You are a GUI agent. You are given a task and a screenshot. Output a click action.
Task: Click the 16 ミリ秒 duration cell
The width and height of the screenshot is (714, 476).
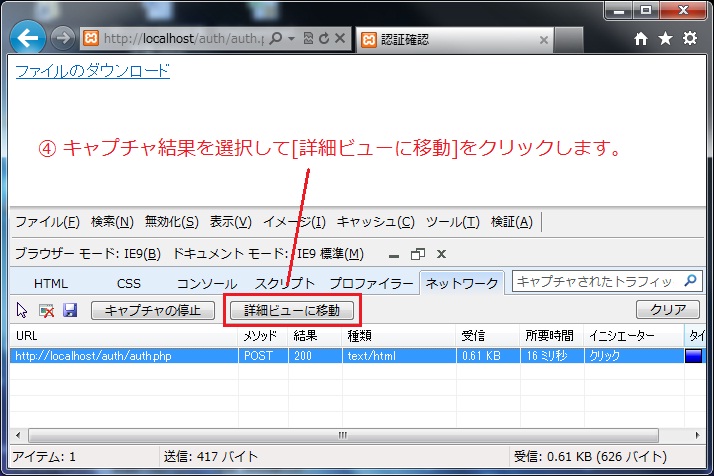tap(552, 356)
